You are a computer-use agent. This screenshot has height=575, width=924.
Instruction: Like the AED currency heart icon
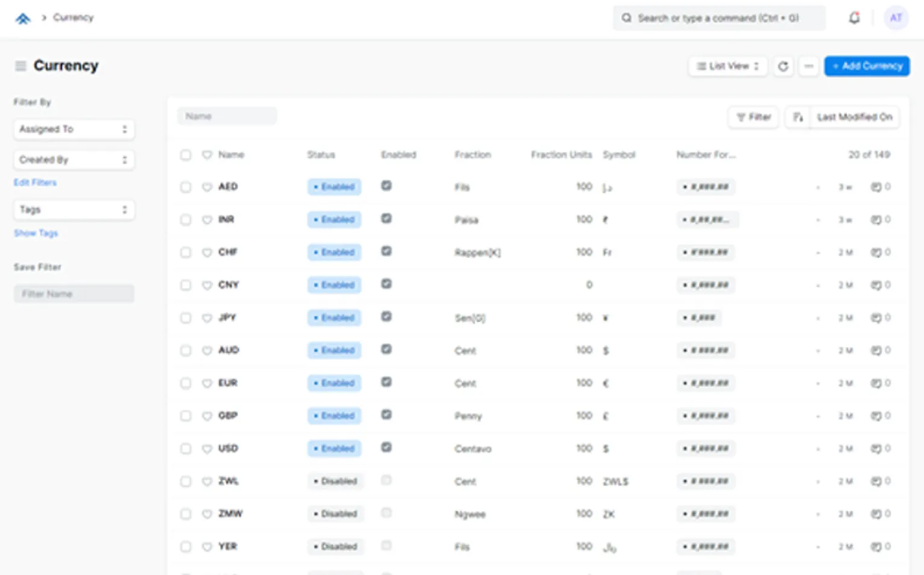pyautogui.click(x=207, y=187)
